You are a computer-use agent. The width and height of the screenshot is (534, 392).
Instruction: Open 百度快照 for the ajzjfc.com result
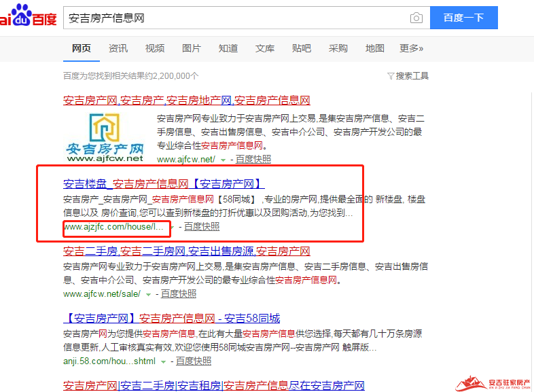(202, 226)
